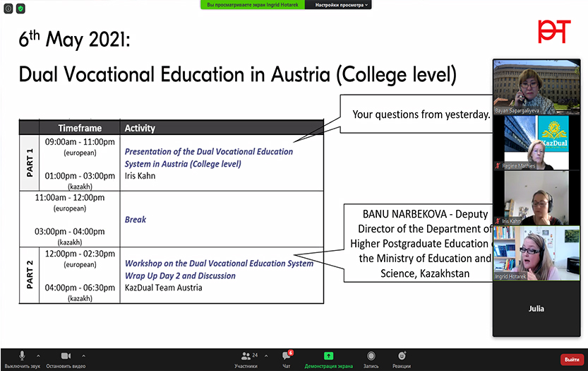The width and height of the screenshot is (588, 371).
Task: Click Julia's participant tile
Action: pos(536,309)
